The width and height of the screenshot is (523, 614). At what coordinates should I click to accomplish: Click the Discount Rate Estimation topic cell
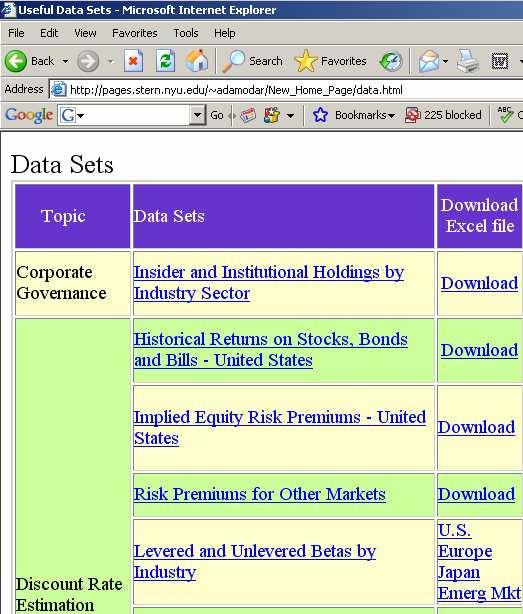point(73,466)
